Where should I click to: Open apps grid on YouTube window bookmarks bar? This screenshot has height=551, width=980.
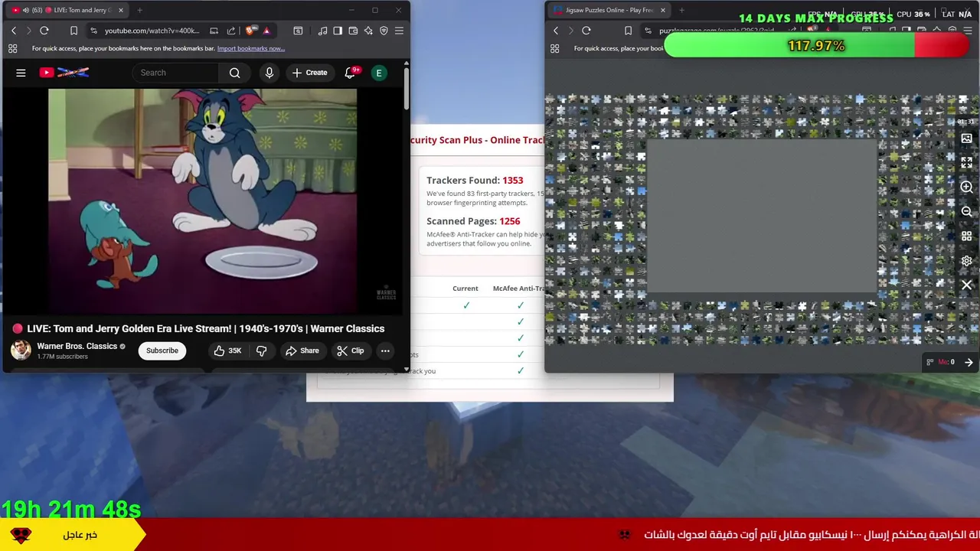pos(12,48)
